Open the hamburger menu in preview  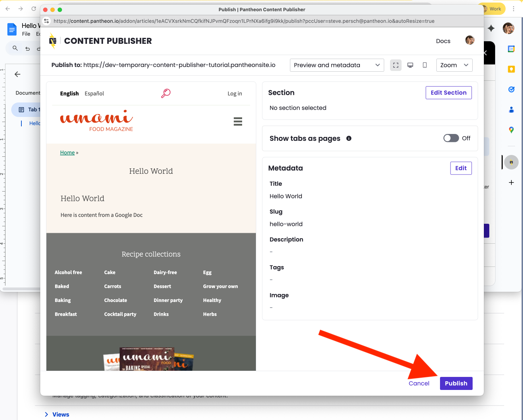point(238,121)
